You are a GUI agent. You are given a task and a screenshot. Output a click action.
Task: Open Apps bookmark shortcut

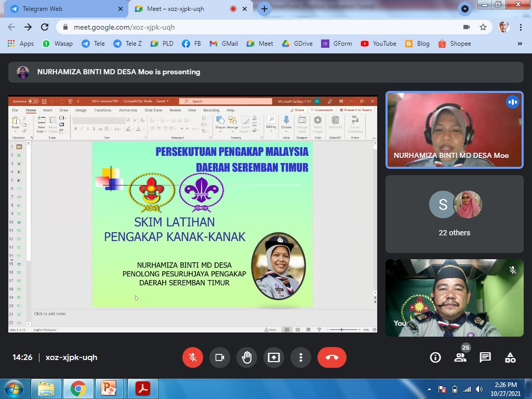pyautogui.click(x=21, y=44)
